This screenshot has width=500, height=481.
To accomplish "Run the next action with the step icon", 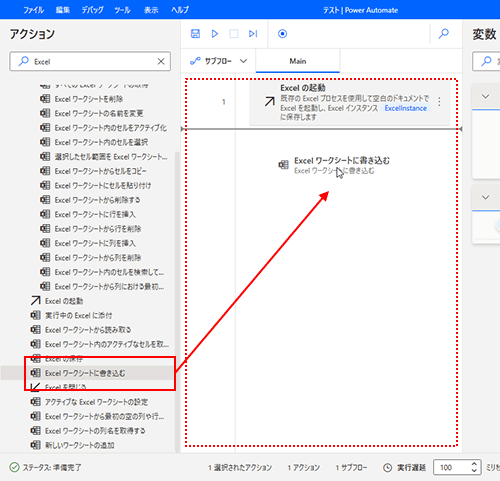I will point(253,34).
